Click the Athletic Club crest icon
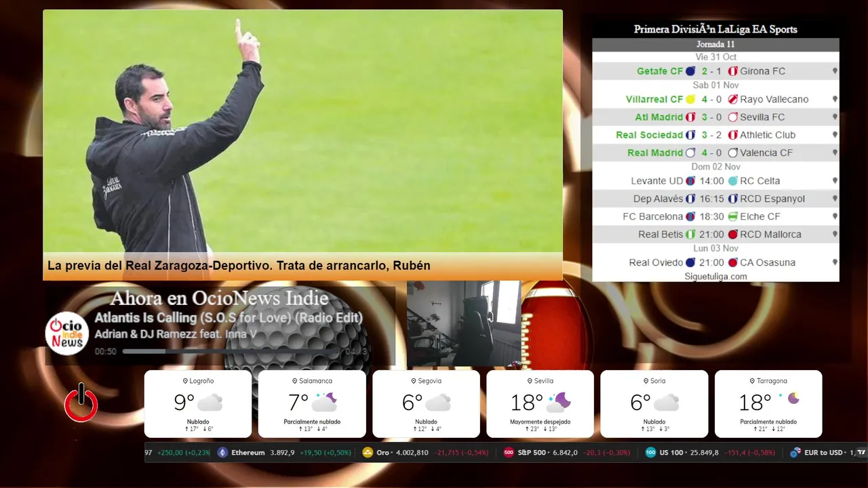 click(x=732, y=135)
